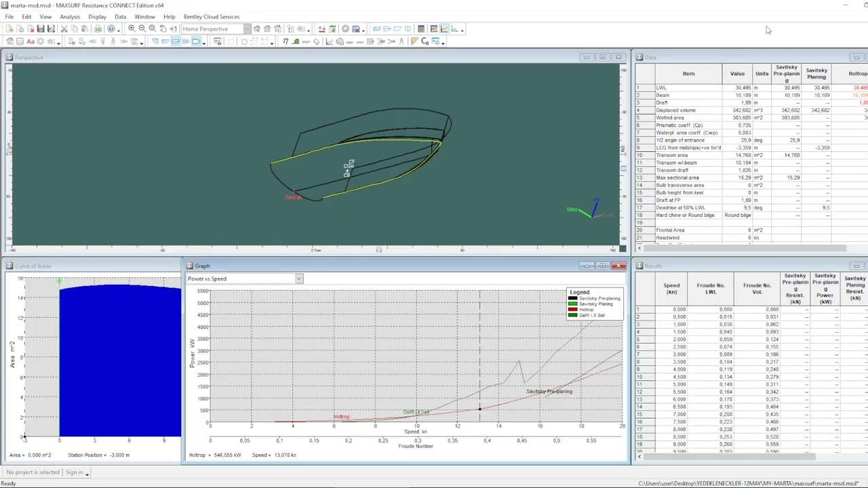Open the Bentley Cloud Services menu
868x488 pixels.
click(212, 17)
